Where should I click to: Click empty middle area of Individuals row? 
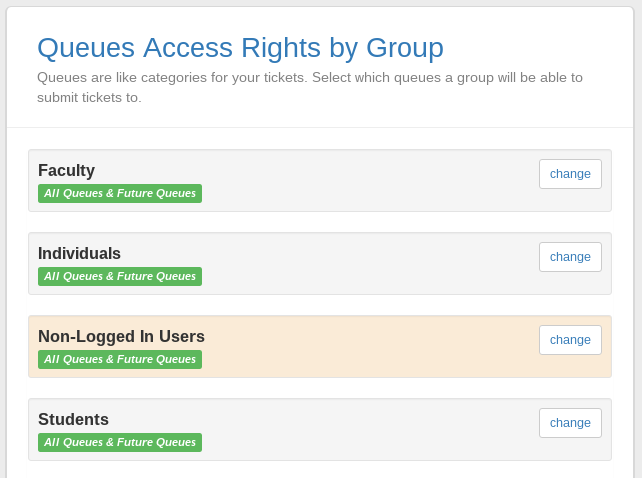[x=370, y=264]
